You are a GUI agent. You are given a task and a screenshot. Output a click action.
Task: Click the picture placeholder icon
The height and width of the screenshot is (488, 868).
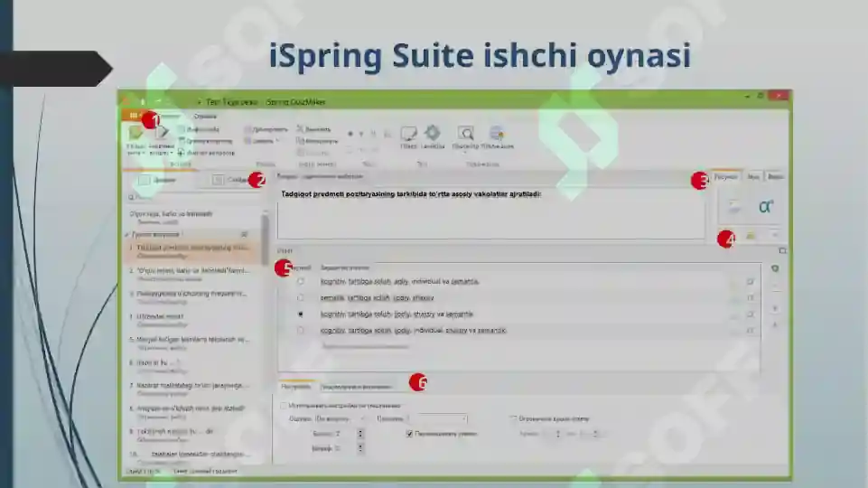point(734,207)
